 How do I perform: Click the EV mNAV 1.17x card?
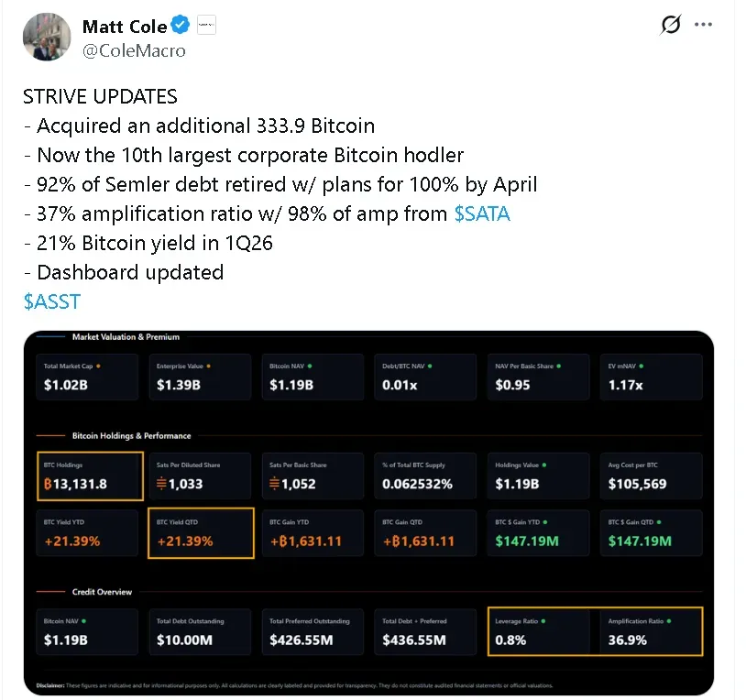[x=651, y=377]
